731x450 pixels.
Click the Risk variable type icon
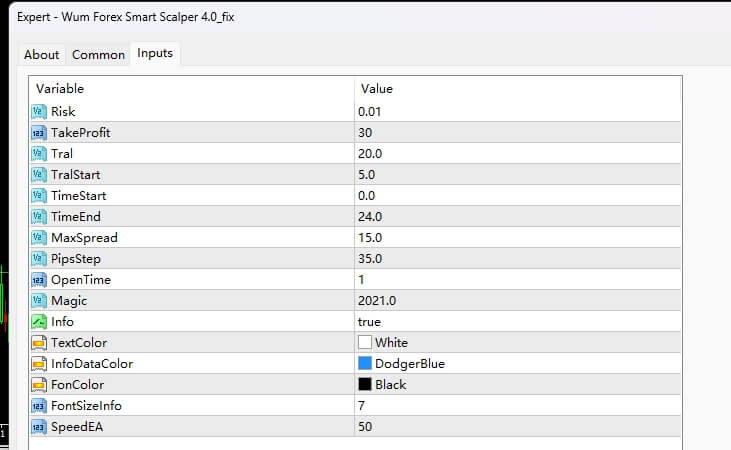(39, 111)
